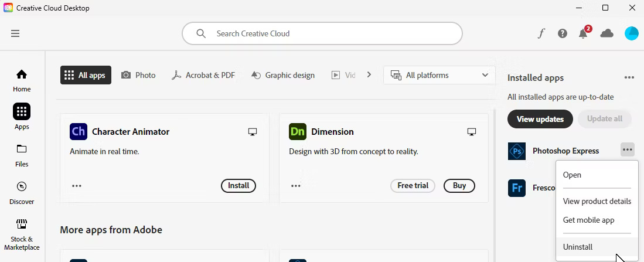Image resolution: width=644 pixels, height=262 pixels.
Task: Click the Dimension title text
Action: (332, 132)
